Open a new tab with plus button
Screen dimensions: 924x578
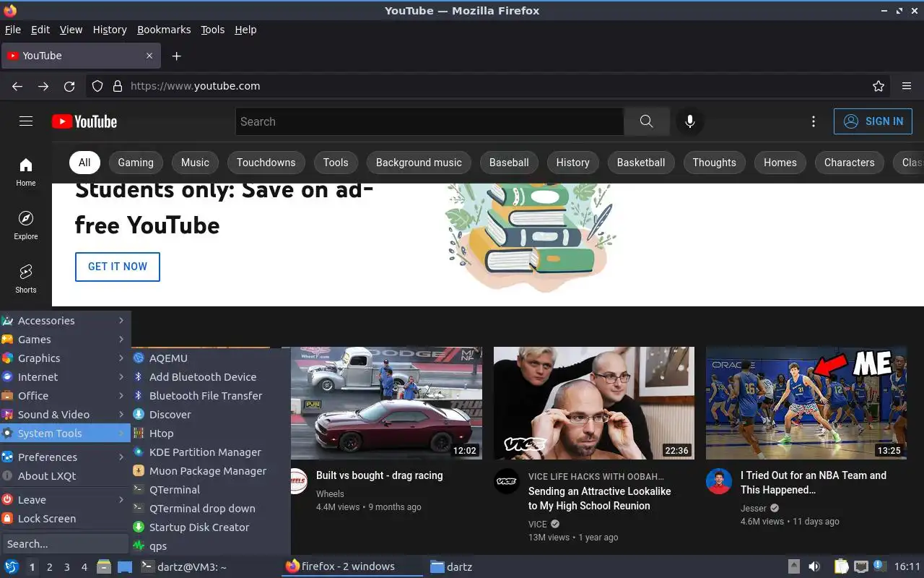pos(176,56)
